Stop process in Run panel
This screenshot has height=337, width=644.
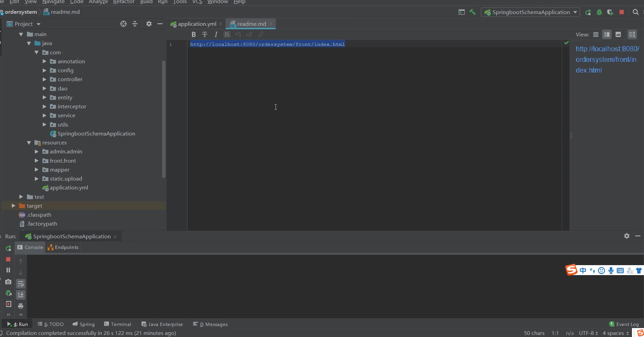pyautogui.click(x=8, y=259)
